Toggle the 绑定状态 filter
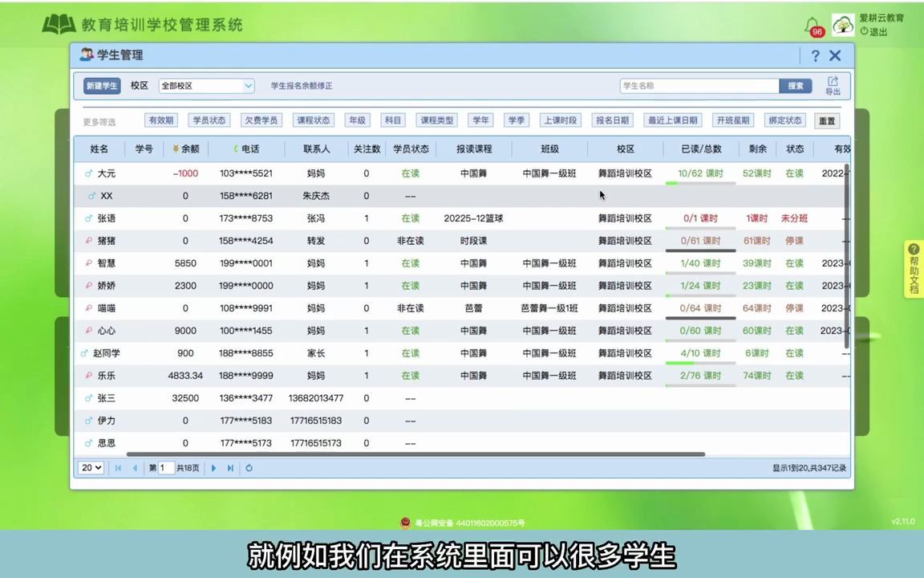The height and width of the screenshot is (578, 924). click(x=784, y=120)
